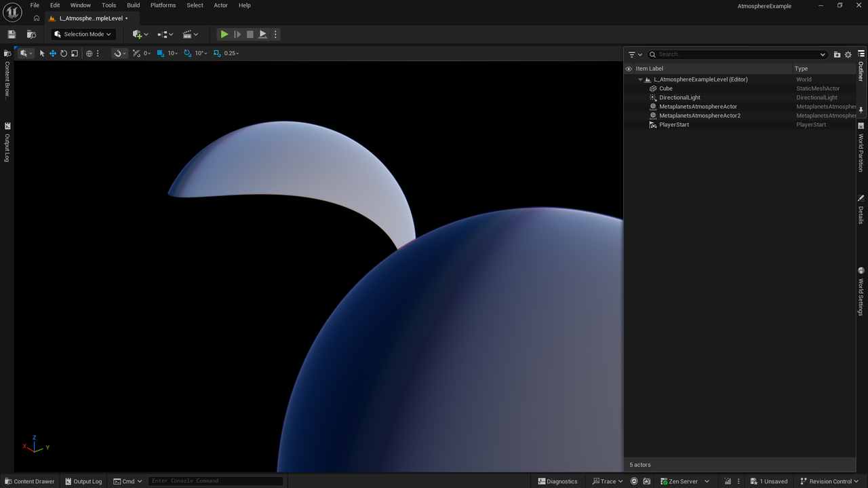
Task: Open the transform gizmo three-dot options
Action: click(98, 53)
